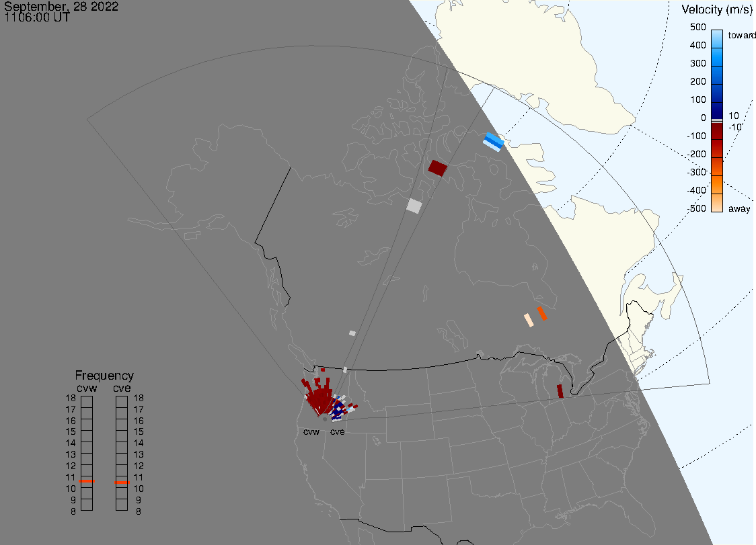Select the 8 label beside cvw frequency bar
The height and width of the screenshot is (545, 756).
click(x=73, y=511)
